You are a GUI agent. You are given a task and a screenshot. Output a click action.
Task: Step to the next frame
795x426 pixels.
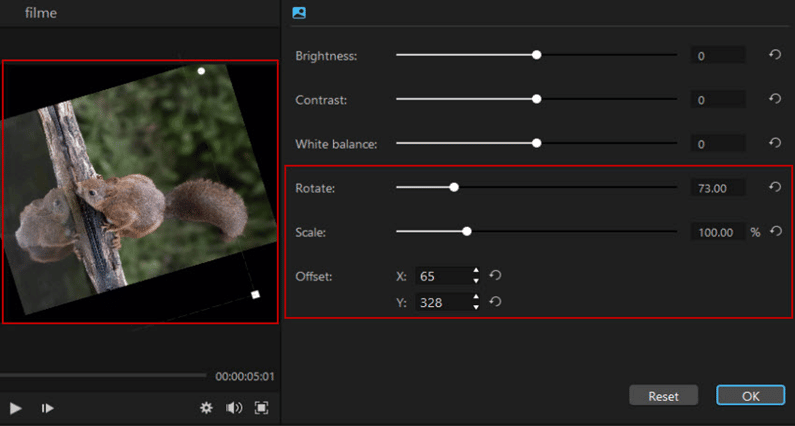click(x=46, y=408)
